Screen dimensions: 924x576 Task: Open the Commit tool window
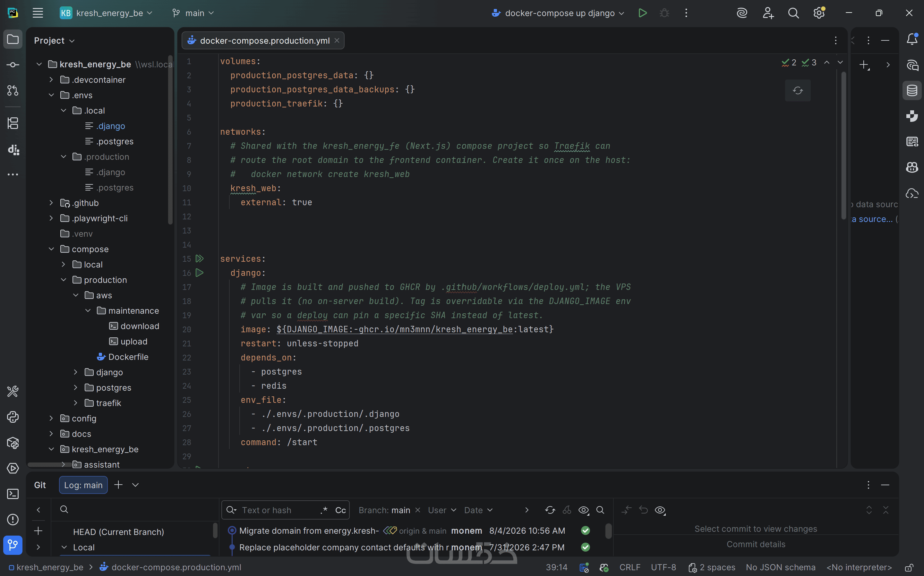point(13,65)
